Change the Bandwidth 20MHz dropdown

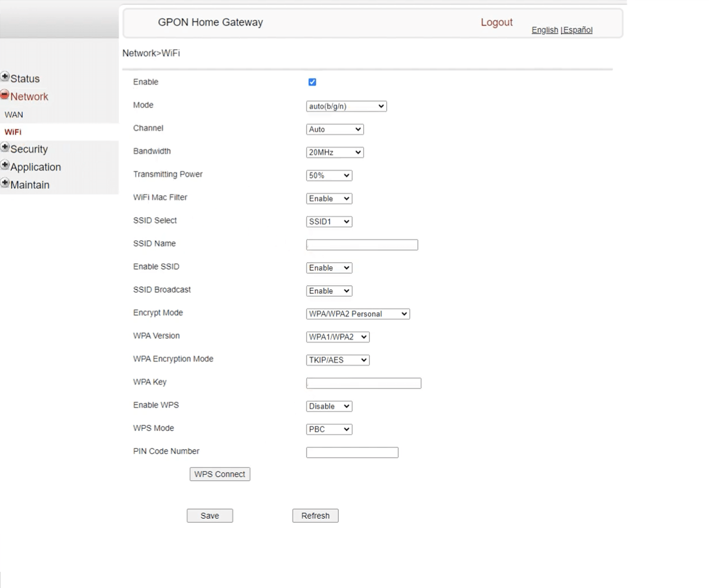tap(335, 152)
